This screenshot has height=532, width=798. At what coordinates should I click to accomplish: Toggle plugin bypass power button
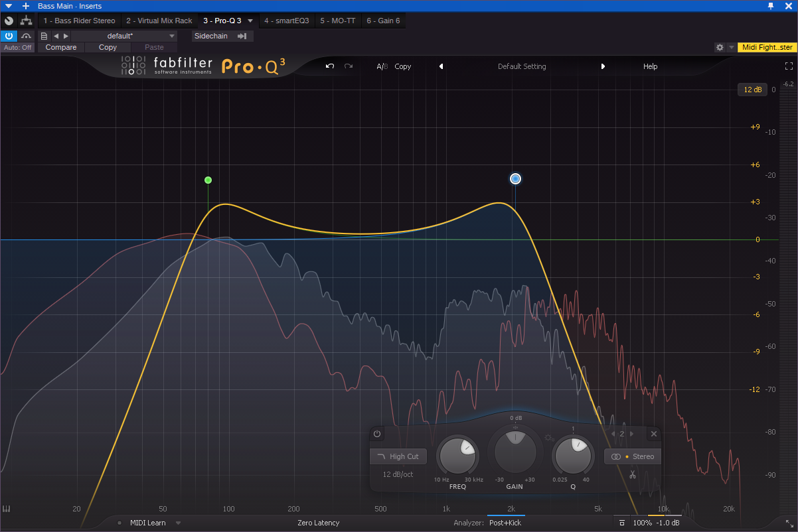click(x=9, y=36)
